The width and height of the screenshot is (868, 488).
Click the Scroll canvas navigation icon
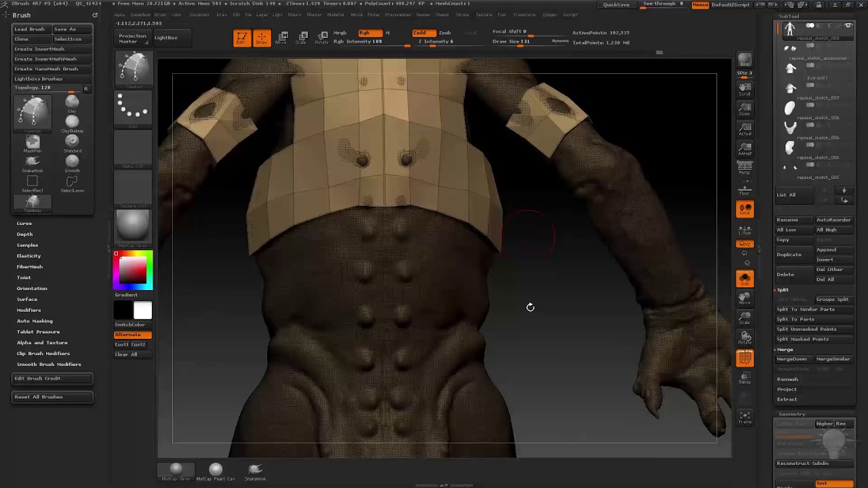pos(745,89)
